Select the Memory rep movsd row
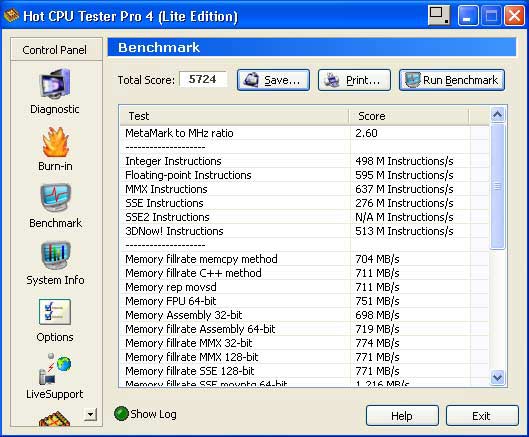This screenshot has width=529, height=437. click(304, 287)
